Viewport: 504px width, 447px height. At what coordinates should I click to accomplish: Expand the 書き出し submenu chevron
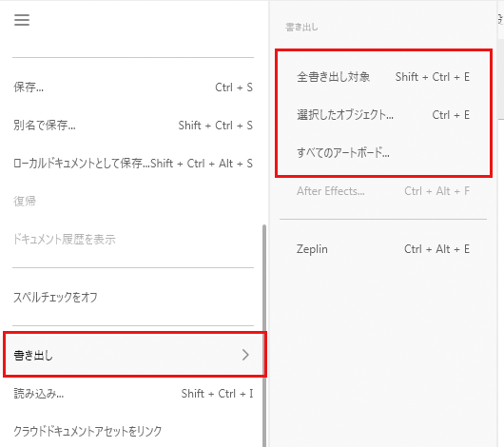(245, 355)
